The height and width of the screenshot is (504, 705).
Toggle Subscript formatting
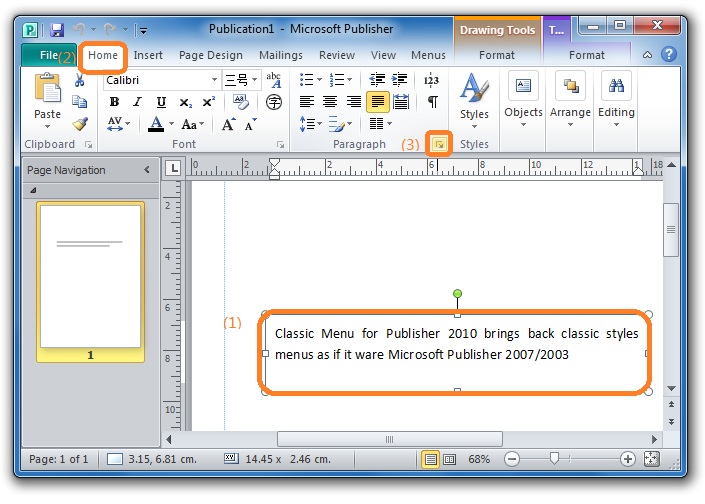(x=185, y=103)
